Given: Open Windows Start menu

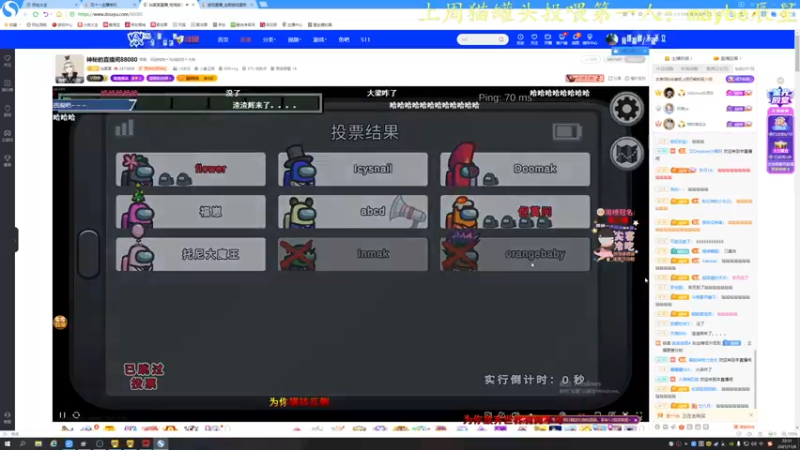Looking at the screenshot, I should (7, 444).
